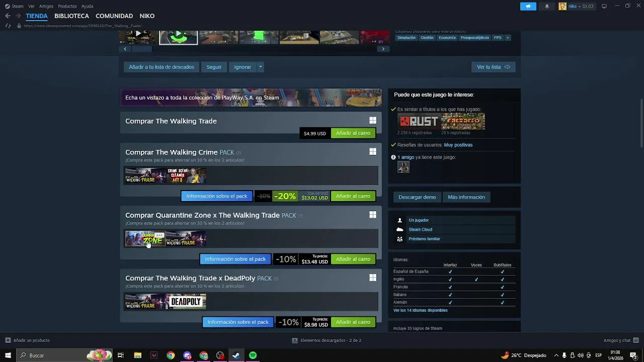Click the Simulación tag

(406, 38)
